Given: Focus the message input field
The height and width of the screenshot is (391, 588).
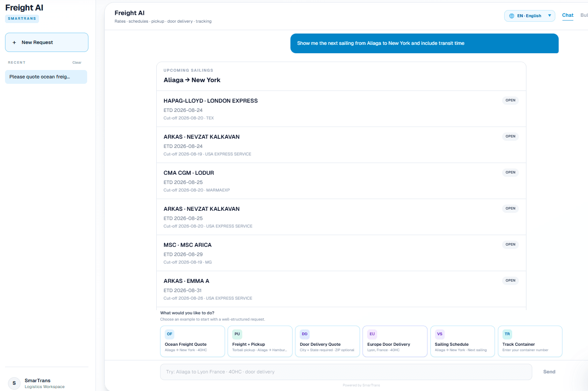Looking at the screenshot, I should tap(346, 372).
